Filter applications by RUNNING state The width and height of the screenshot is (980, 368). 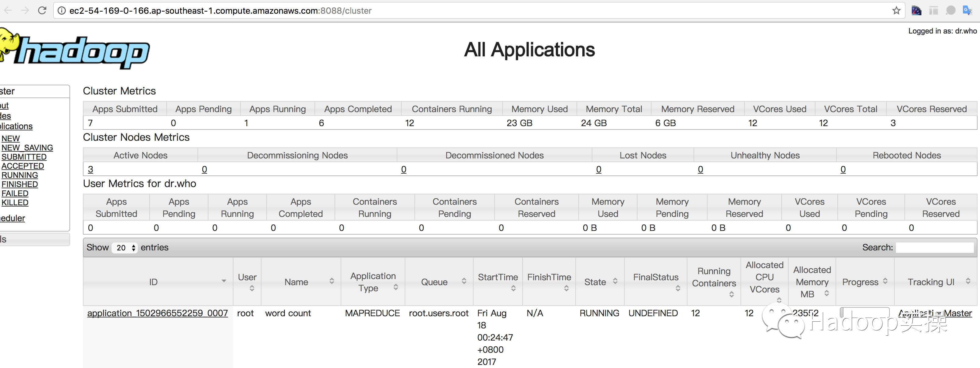(x=20, y=175)
